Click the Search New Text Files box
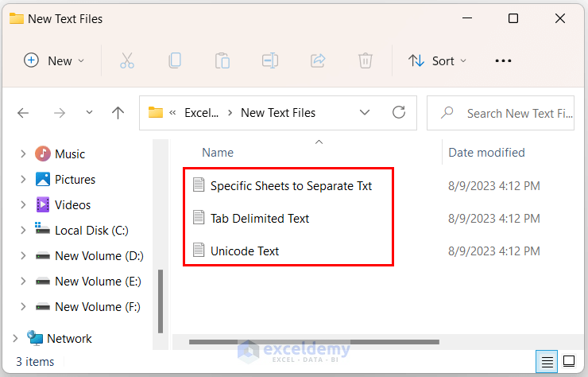 [509, 113]
